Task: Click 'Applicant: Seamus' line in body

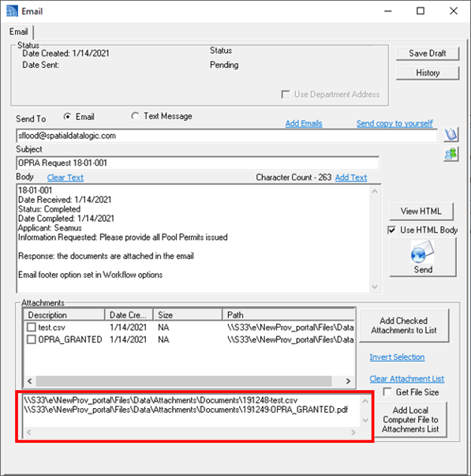Action: [x=50, y=228]
